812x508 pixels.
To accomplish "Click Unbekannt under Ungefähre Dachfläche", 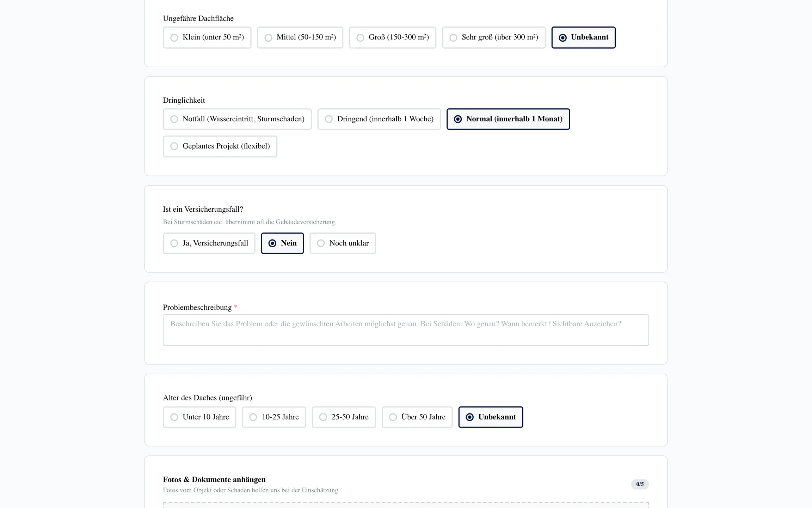I will (x=583, y=37).
